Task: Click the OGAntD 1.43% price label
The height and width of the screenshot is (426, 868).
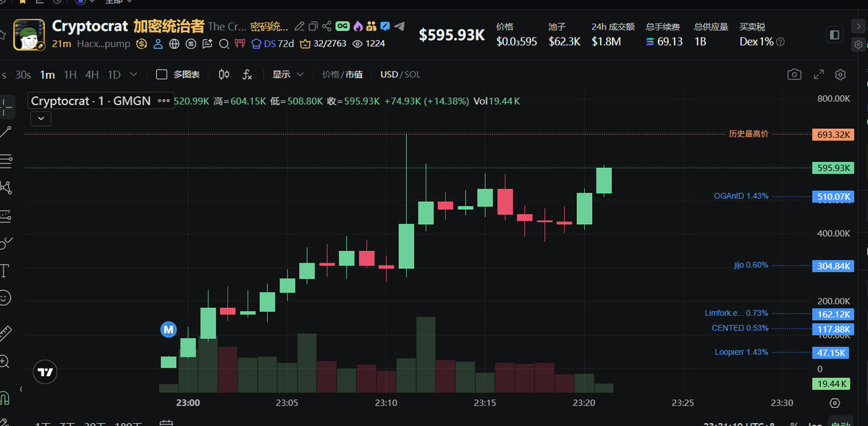Action: [741, 196]
